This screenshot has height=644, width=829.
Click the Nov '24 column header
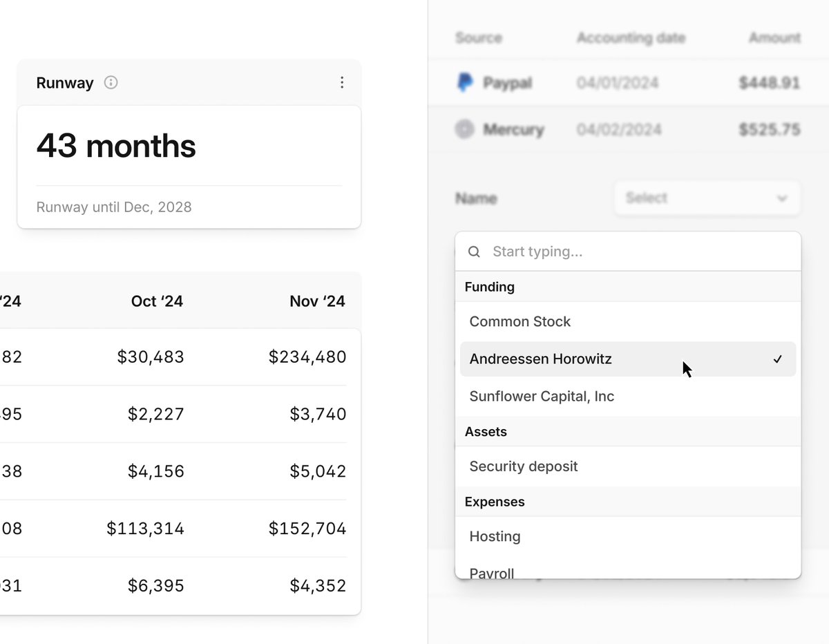[x=317, y=301]
